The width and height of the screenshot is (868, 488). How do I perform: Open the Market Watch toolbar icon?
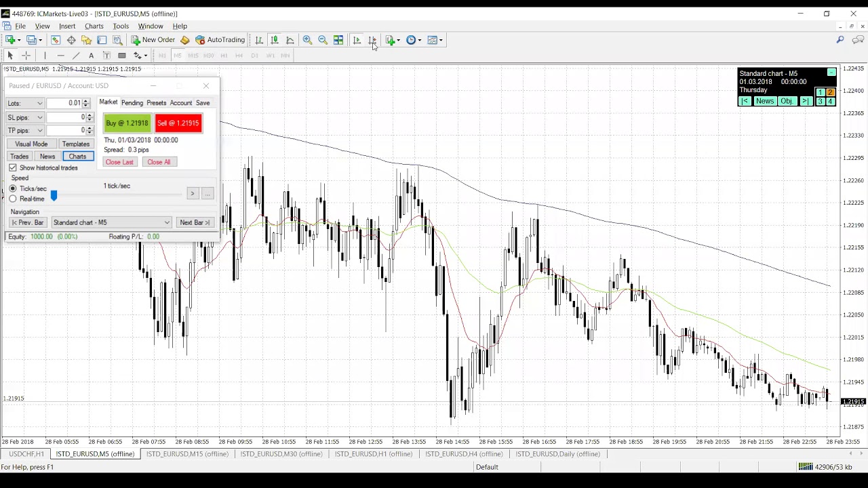56,40
